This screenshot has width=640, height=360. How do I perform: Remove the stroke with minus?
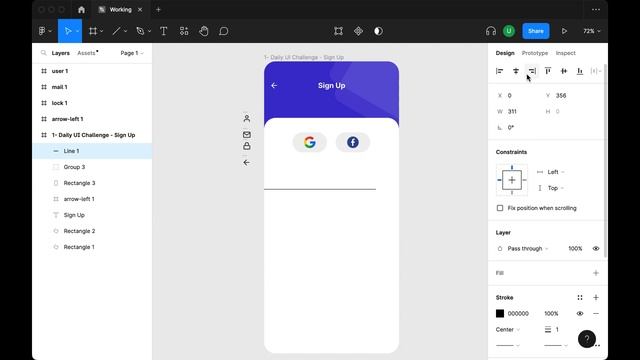596,313
